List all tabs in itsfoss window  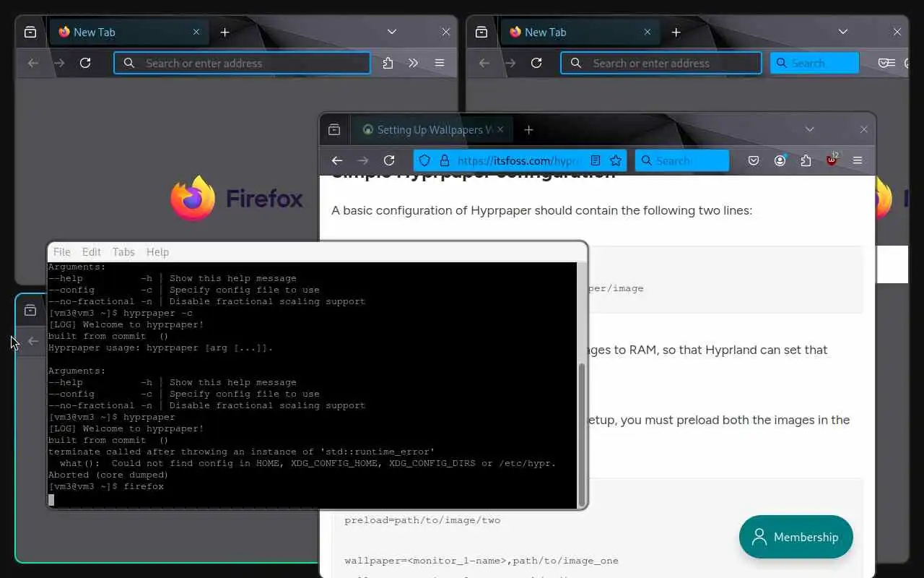click(x=809, y=129)
